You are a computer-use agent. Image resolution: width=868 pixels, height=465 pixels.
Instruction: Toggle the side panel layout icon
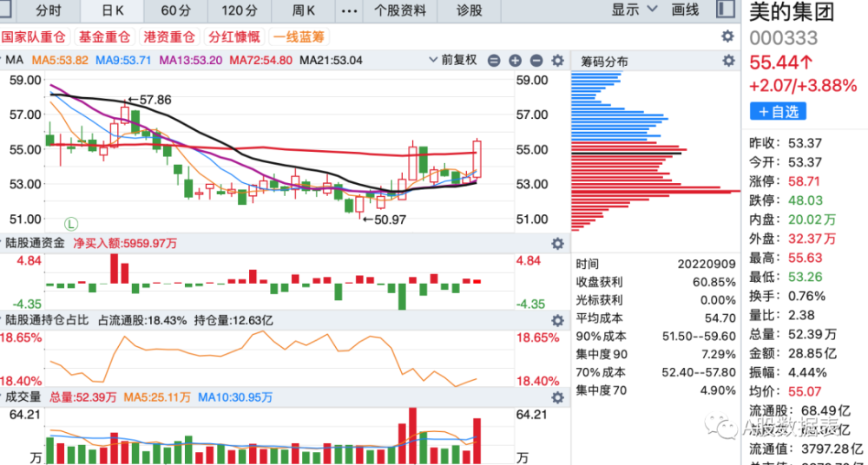[x=727, y=10]
